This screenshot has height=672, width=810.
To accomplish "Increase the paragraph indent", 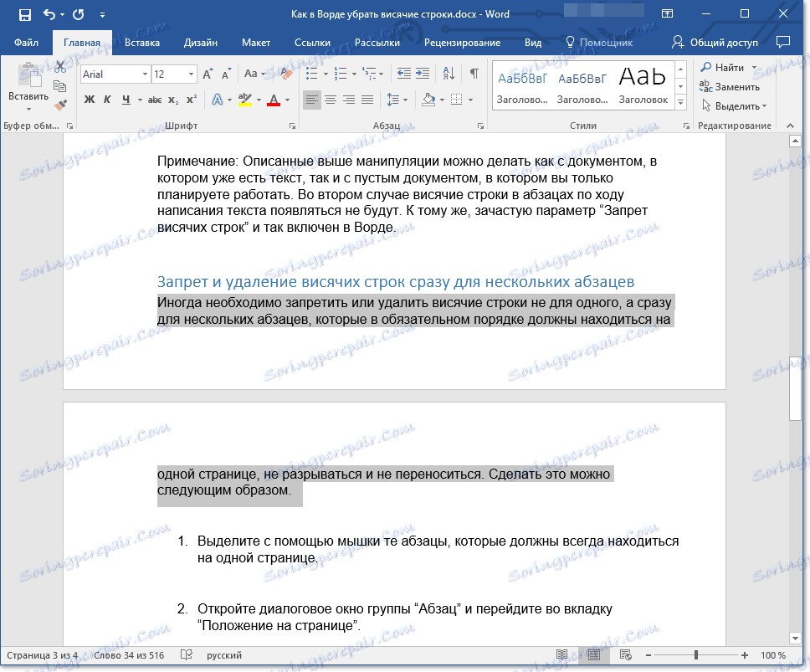I will [423, 74].
